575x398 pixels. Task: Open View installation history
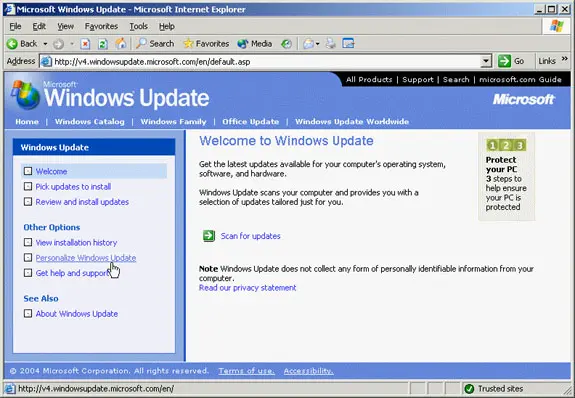click(76, 243)
